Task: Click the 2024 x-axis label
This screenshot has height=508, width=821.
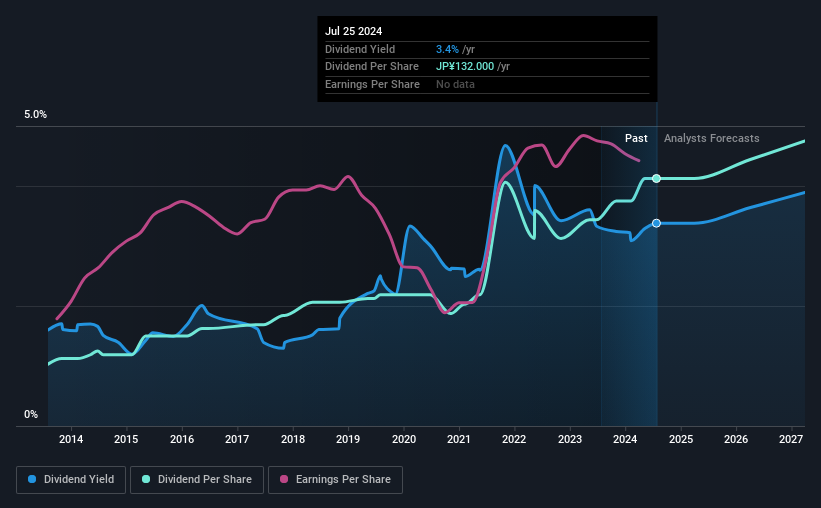Action: [625, 439]
